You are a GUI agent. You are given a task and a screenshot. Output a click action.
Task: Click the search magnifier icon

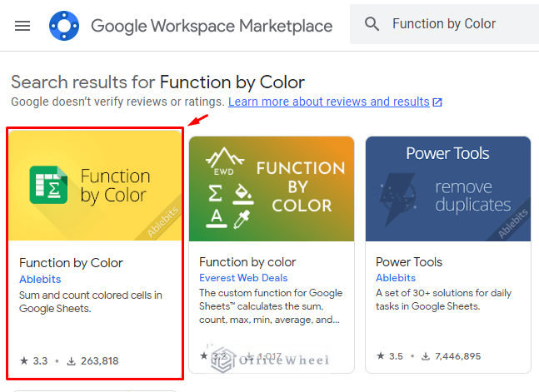[372, 24]
